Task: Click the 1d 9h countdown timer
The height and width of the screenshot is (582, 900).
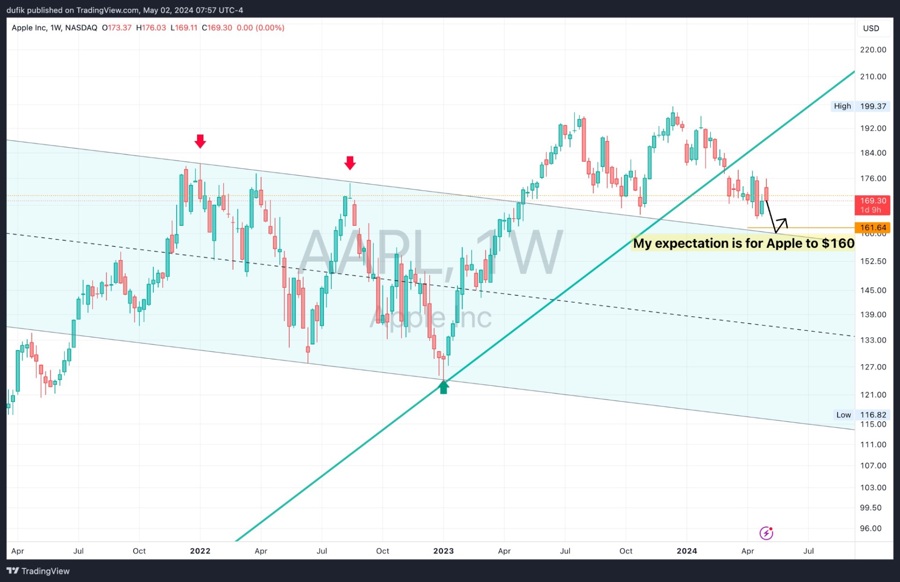Action: click(x=869, y=210)
